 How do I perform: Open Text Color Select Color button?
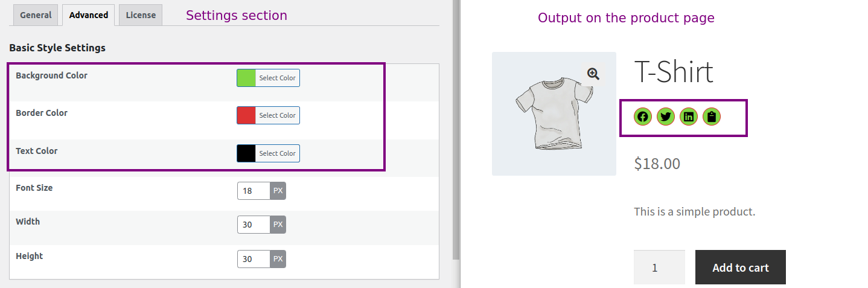pos(277,153)
